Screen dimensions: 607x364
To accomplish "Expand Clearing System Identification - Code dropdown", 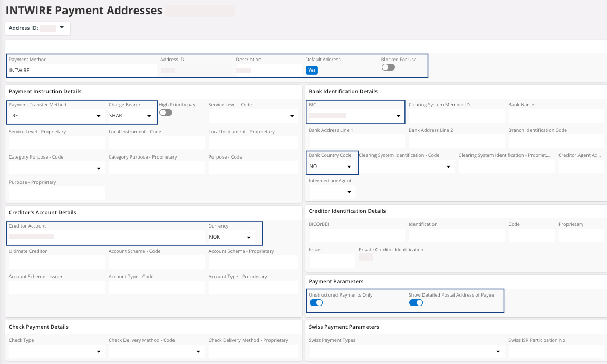I will (x=448, y=167).
